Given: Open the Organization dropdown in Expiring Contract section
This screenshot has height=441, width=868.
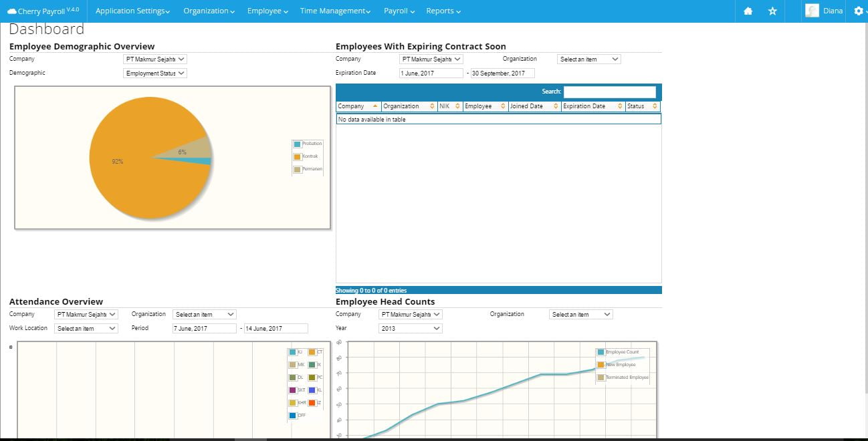Looking at the screenshot, I should [589, 59].
